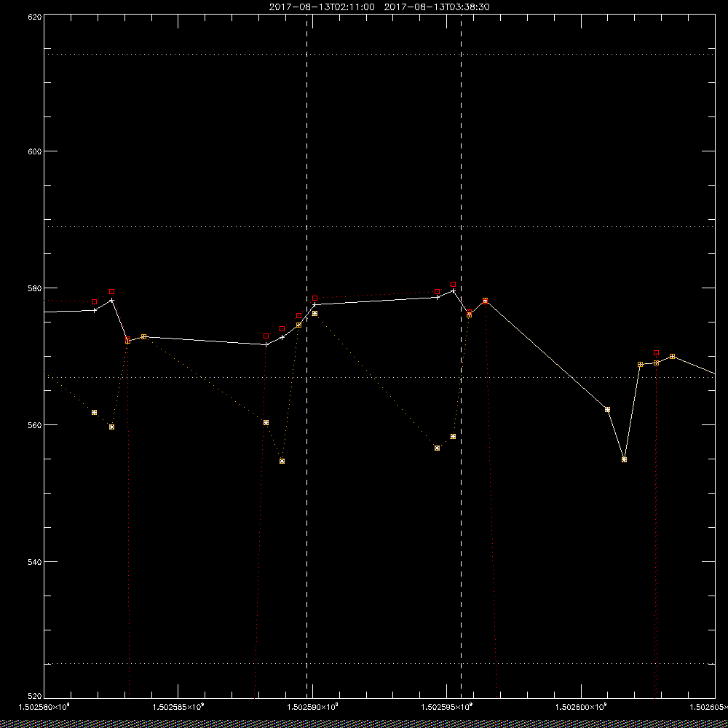Click x-axis label 1.502580×10⁹

(44, 707)
